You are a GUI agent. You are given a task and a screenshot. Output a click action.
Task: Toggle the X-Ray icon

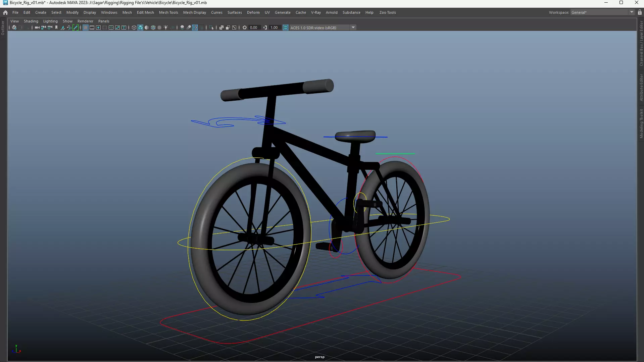(x=221, y=28)
